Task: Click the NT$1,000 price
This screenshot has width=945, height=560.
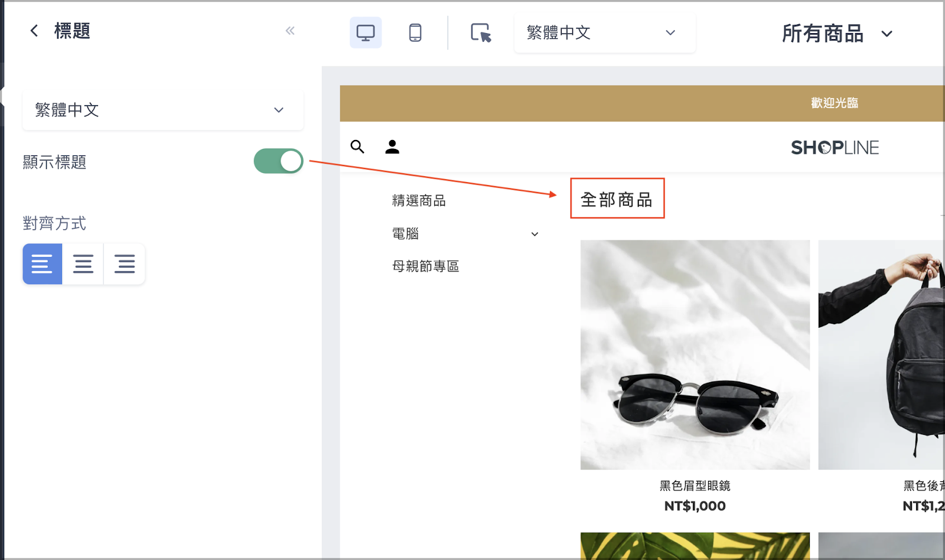Action: point(695,506)
